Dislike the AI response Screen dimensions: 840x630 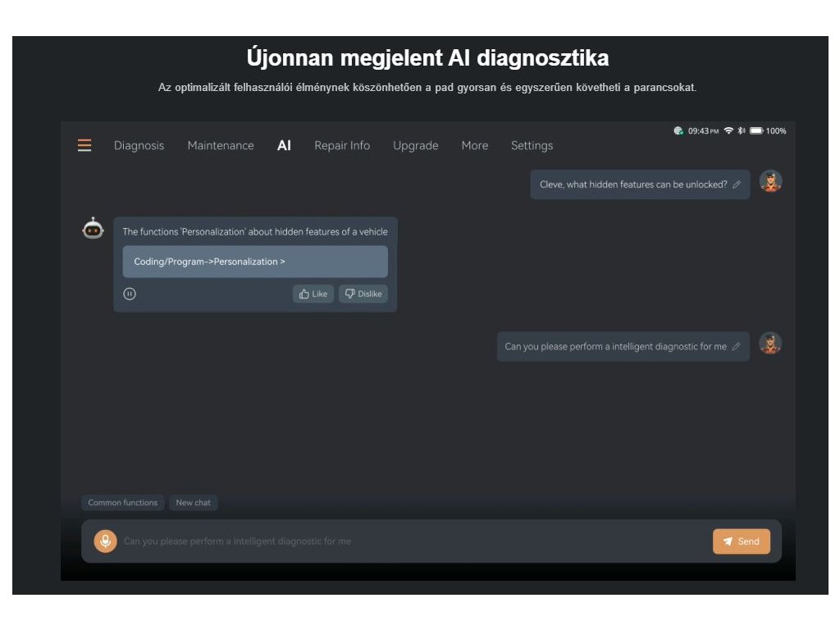(363, 294)
